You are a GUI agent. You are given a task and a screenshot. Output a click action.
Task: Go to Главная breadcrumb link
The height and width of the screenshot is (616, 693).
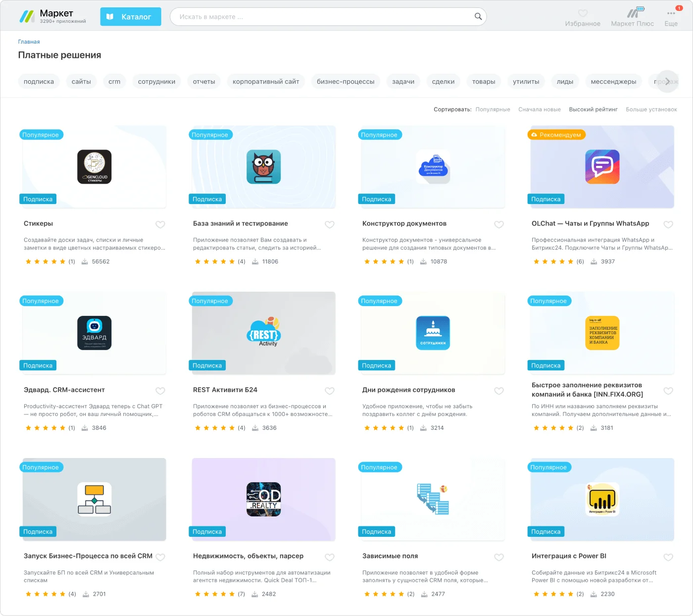pyautogui.click(x=29, y=42)
